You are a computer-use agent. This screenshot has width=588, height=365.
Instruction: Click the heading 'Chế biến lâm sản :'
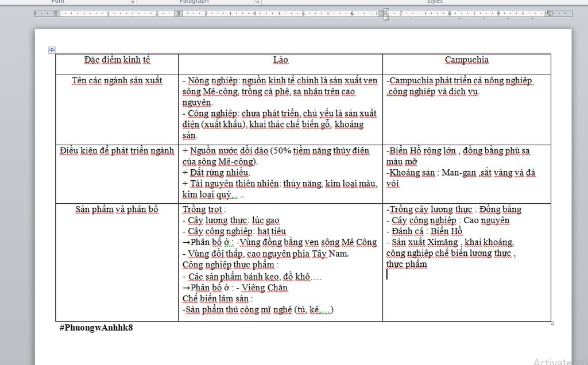[x=218, y=298]
